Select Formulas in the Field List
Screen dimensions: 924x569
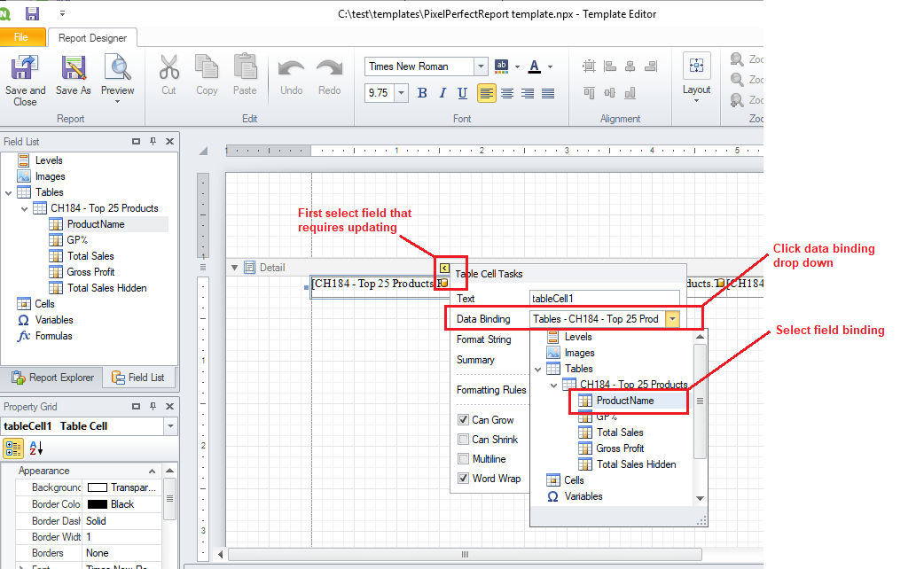pos(53,336)
